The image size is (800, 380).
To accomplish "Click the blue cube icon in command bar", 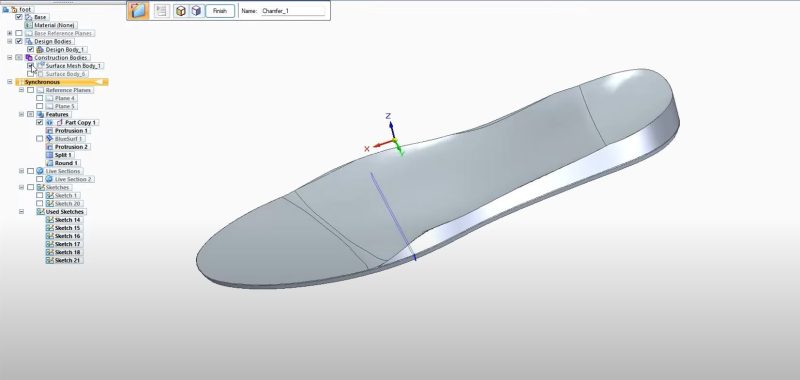I will pos(196,11).
